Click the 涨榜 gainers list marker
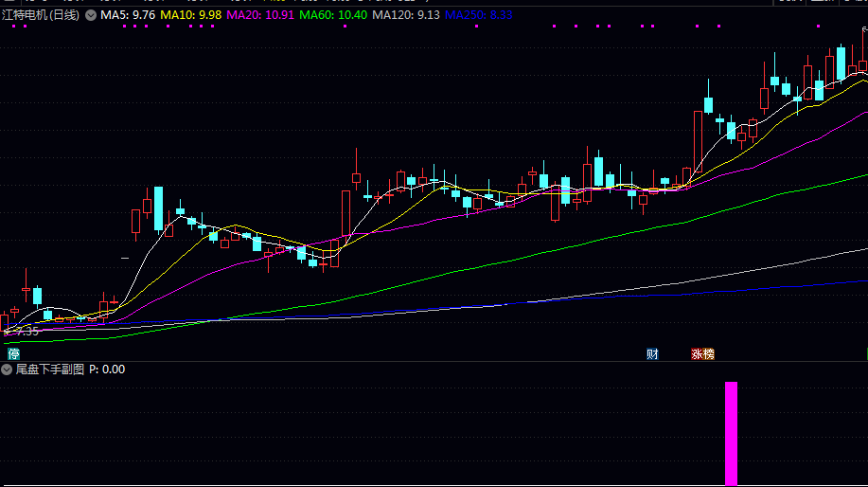Image resolution: width=868 pixels, height=487 pixels. tap(702, 354)
